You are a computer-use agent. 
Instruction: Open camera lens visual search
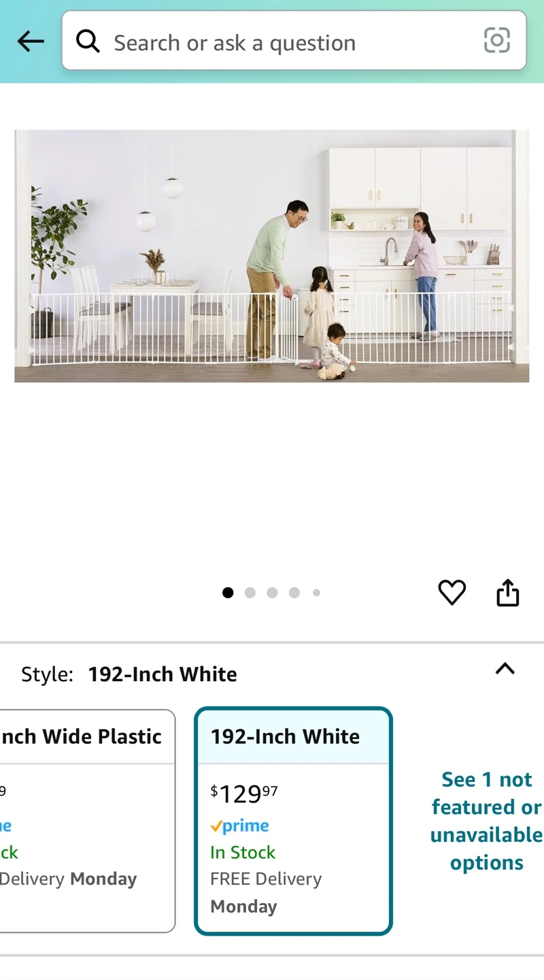[x=496, y=41]
